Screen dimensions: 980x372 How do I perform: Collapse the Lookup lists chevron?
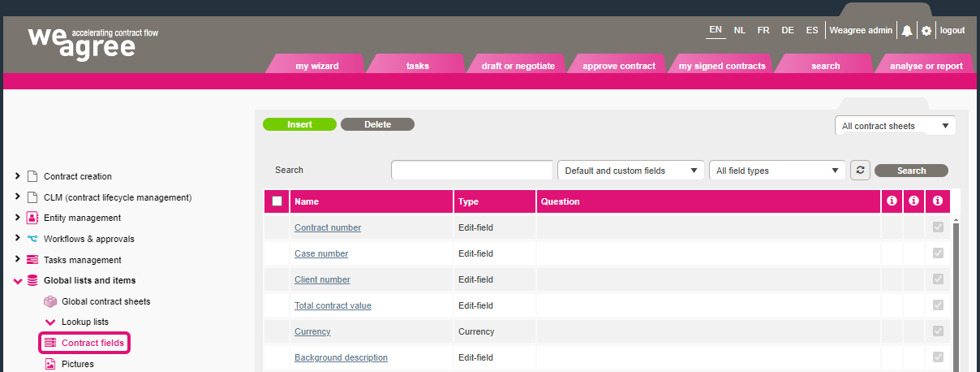coord(50,322)
